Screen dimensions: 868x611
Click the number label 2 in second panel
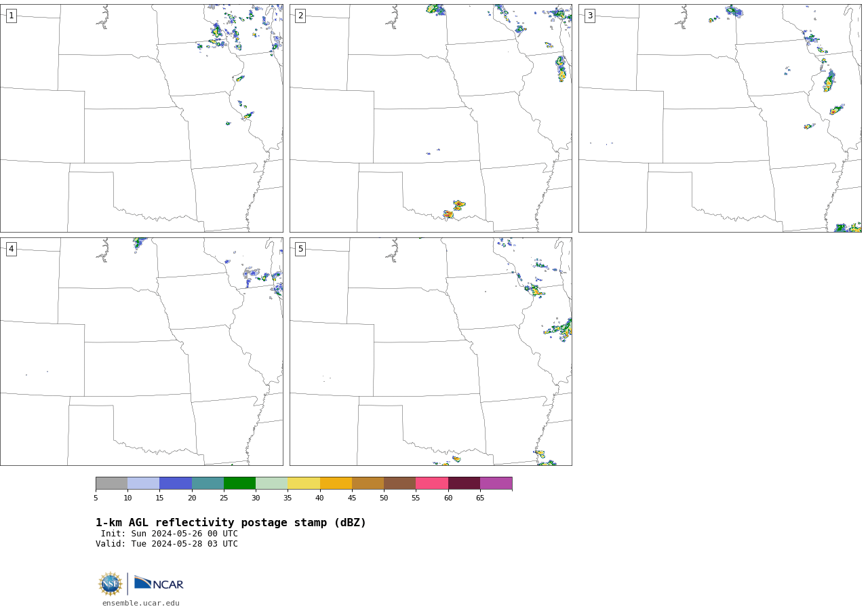(x=300, y=16)
